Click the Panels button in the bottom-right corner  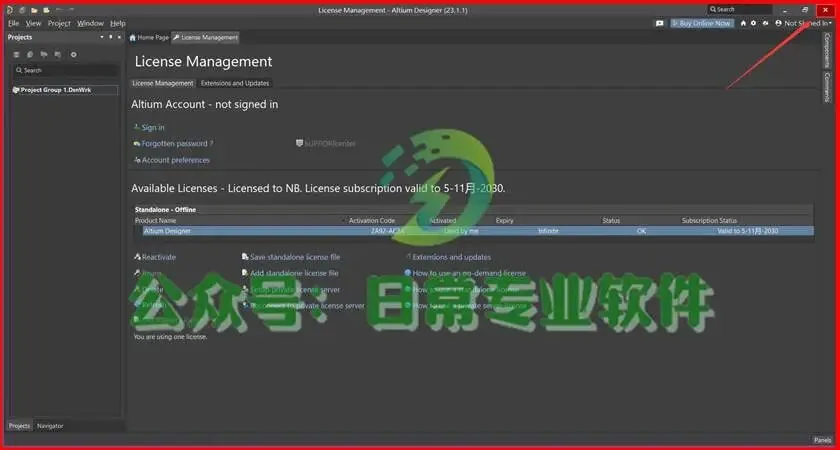823,440
